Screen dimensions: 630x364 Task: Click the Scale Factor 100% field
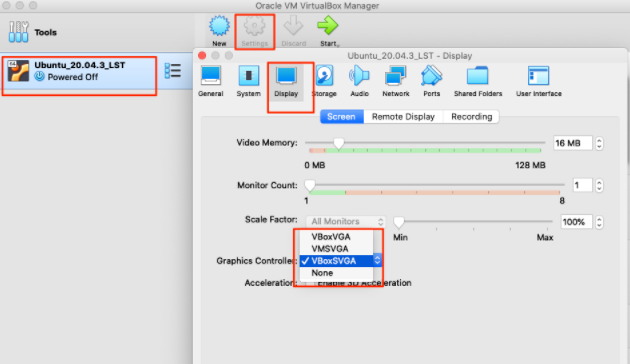point(577,222)
